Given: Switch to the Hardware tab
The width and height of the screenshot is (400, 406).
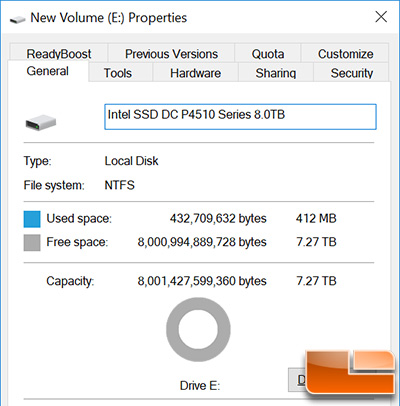Looking at the screenshot, I should 195,73.
